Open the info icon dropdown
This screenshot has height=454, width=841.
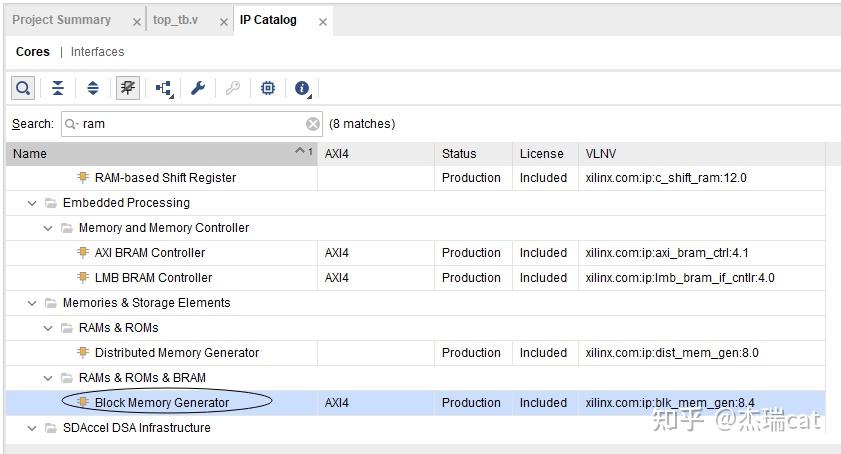(302, 88)
